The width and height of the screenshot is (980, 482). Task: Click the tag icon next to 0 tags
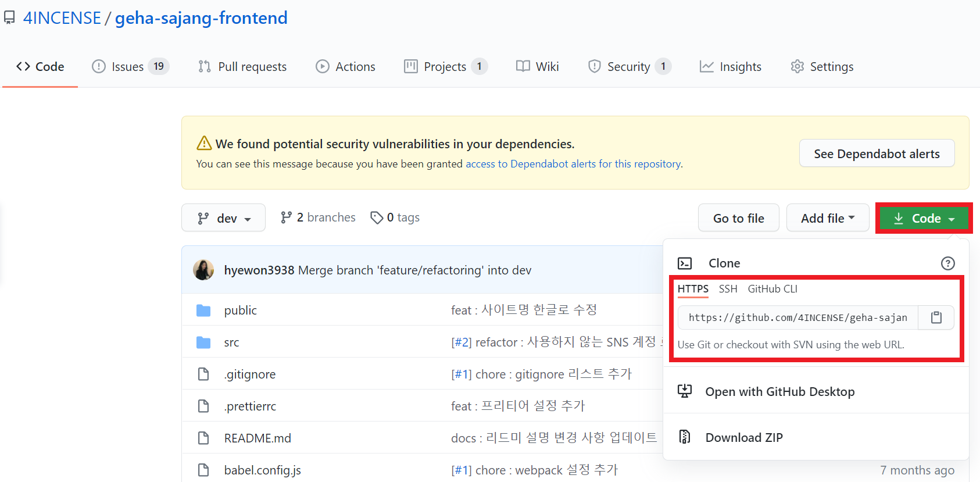pos(377,217)
